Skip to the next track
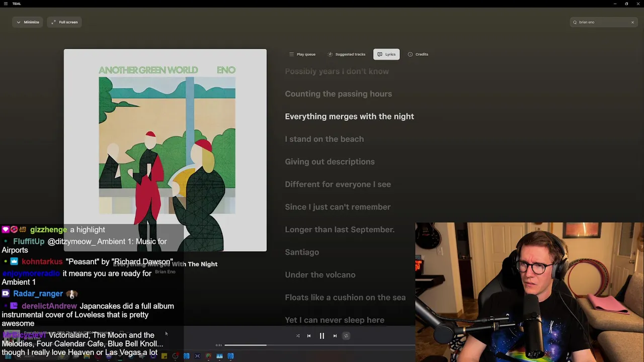 335,336
